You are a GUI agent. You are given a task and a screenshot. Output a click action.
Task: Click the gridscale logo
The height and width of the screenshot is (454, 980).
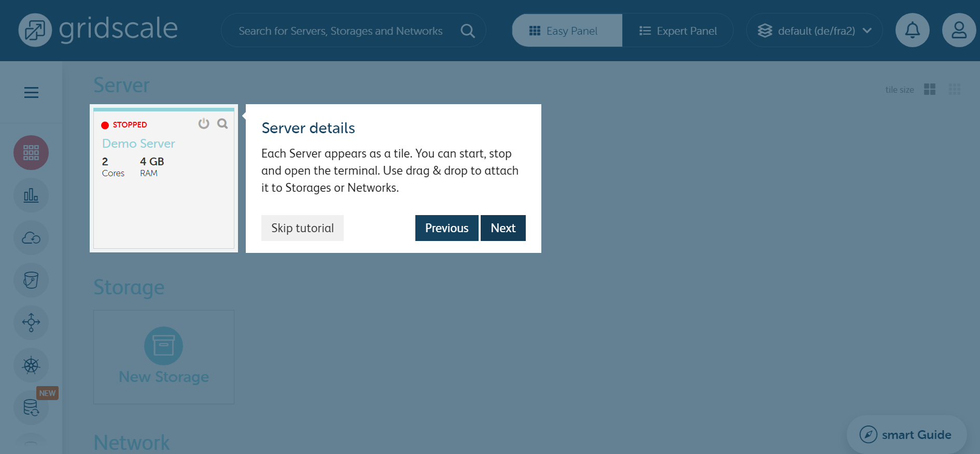click(x=99, y=30)
